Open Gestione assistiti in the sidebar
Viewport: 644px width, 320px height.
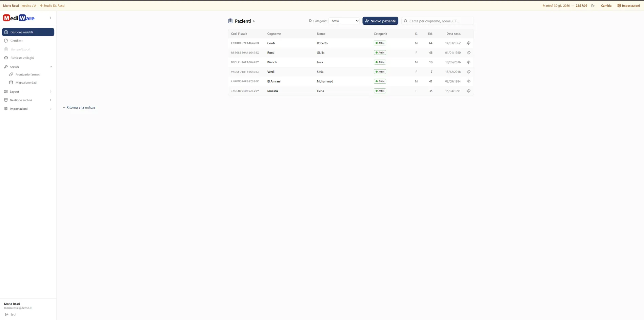click(x=28, y=32)
